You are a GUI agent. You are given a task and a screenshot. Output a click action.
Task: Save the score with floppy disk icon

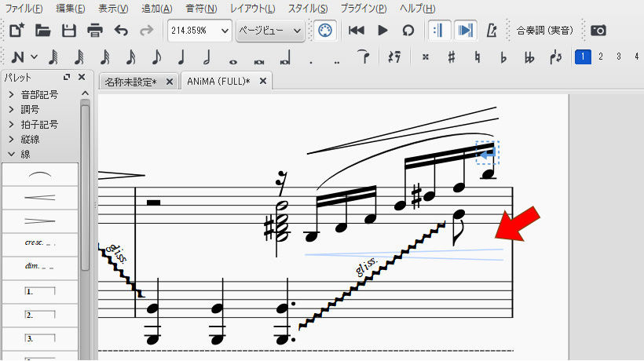68,31
